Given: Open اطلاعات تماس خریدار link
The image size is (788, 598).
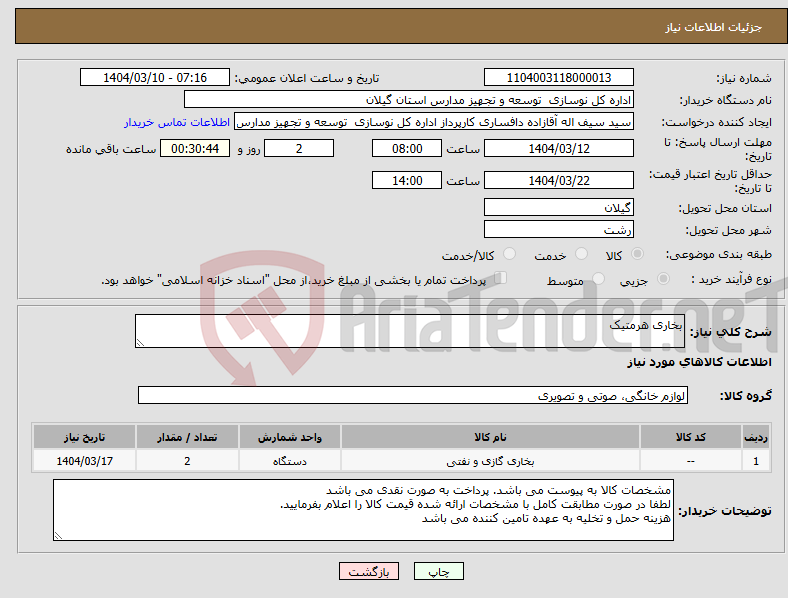Looking at the screenshot, I should coord(177,122).
